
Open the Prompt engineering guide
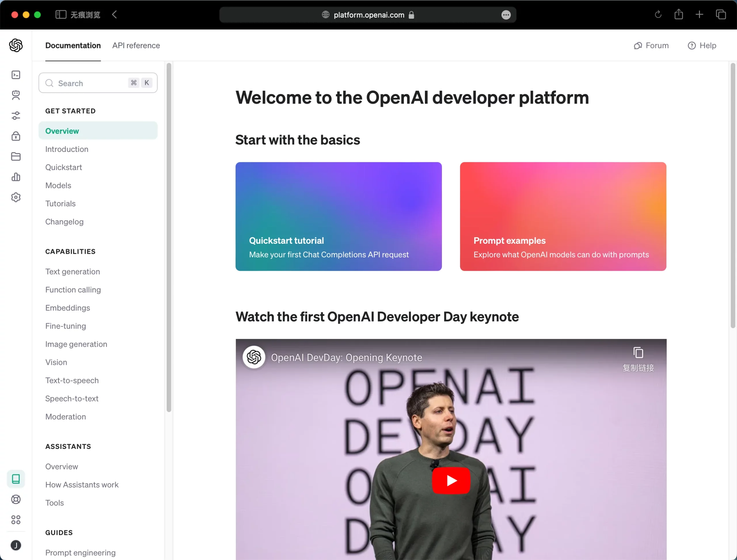coord(81,553)
